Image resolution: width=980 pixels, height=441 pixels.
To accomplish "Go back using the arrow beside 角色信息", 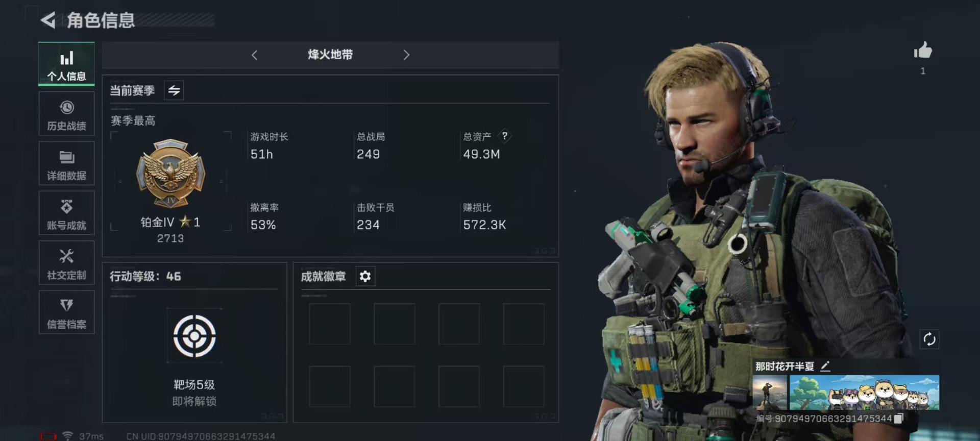I will point(48,20).
